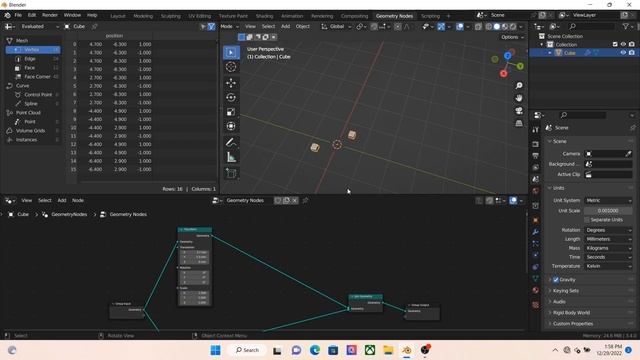Select the Move tool in viewport toolbar
This screenshot has width=640, height=360.
pyautogui.click(x=231, y=83)
